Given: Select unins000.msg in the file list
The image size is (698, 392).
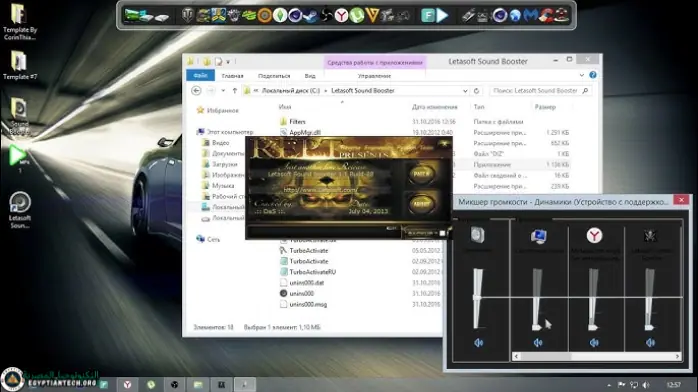Looking at the screenshot, I should point(308,305).
